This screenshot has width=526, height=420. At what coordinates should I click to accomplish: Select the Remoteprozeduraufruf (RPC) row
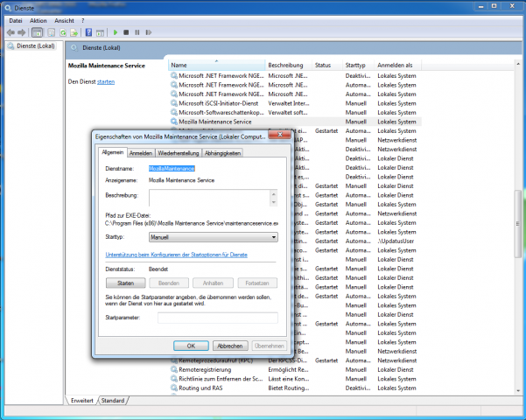295,360
